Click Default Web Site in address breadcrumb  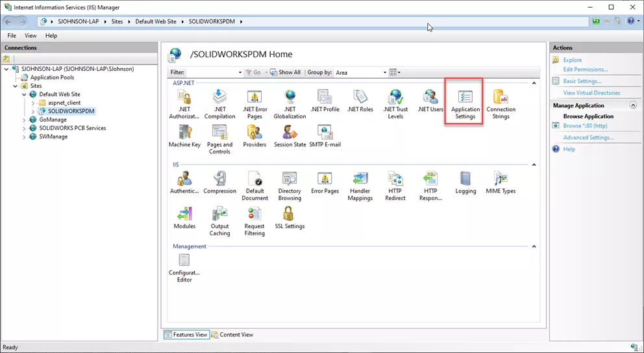tap(156, 21)
